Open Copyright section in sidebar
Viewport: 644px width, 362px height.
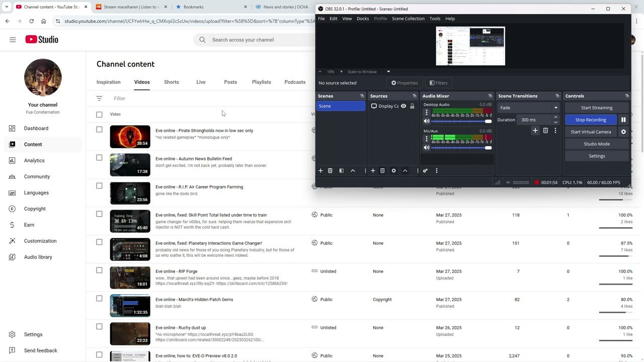coord(35,209)
